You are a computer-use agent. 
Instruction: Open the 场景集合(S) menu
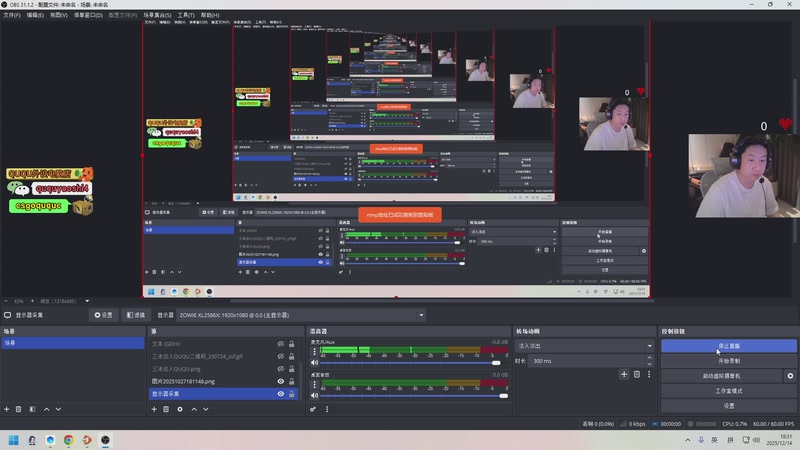click(x=157, y=15)
